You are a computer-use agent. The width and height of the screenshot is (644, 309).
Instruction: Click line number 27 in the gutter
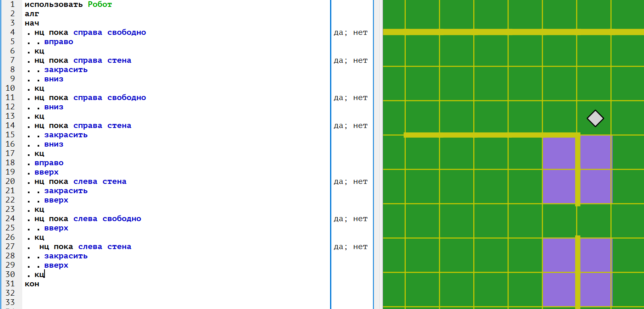coord(10,247)
